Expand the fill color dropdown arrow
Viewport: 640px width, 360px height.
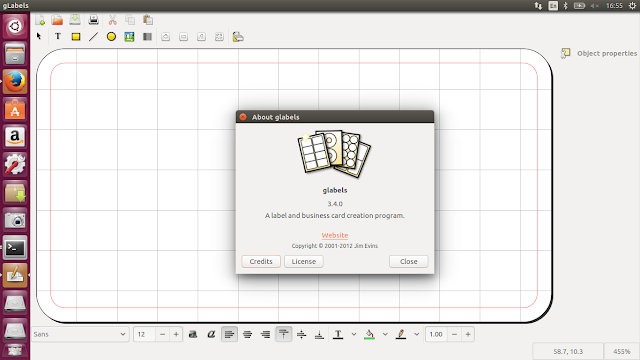pyautogui.click(x=385, y=334)
